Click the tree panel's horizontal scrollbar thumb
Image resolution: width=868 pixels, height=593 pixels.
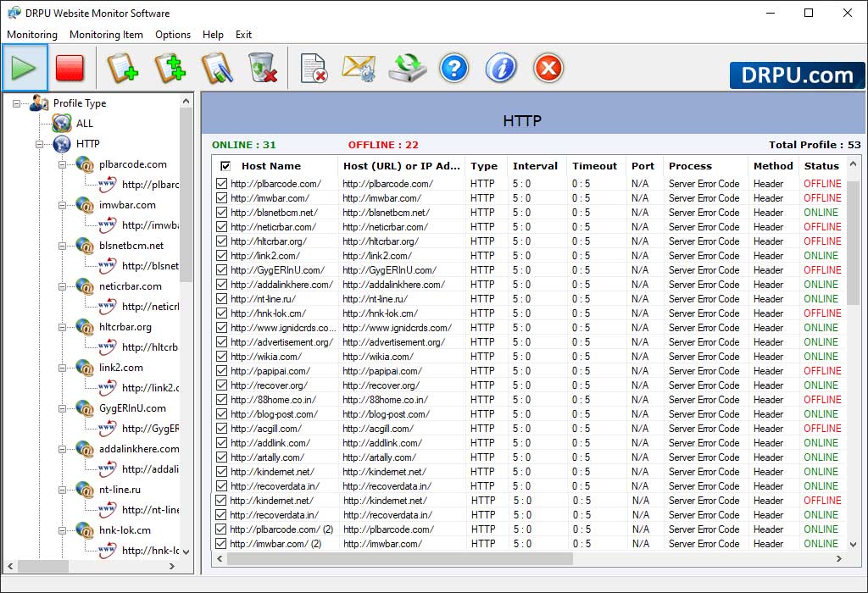[43, 567]
